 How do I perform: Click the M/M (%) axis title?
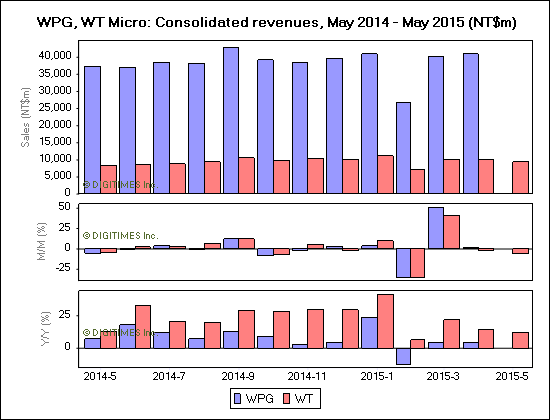42,241
